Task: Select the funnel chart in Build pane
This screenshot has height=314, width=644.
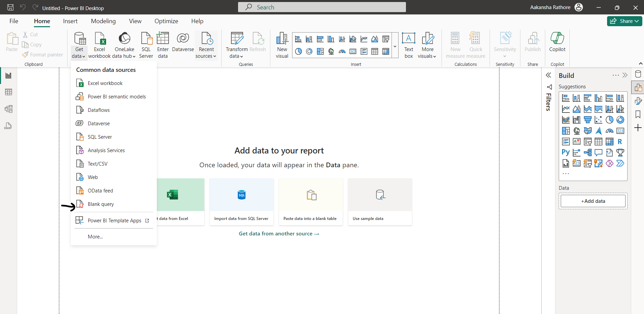Action: click(588, 120)
